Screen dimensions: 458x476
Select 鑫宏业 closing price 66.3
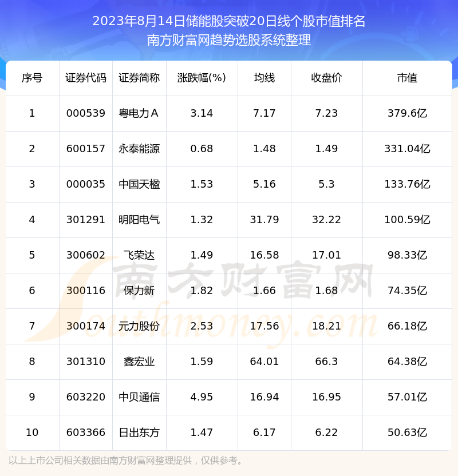click(326, 362)
